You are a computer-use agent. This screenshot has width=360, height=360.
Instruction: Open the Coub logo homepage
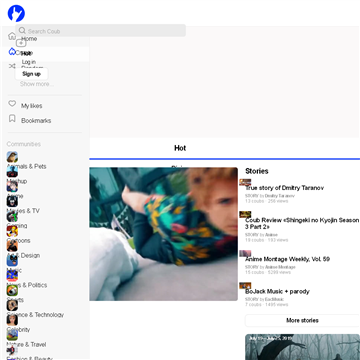[x=16, y=13]
